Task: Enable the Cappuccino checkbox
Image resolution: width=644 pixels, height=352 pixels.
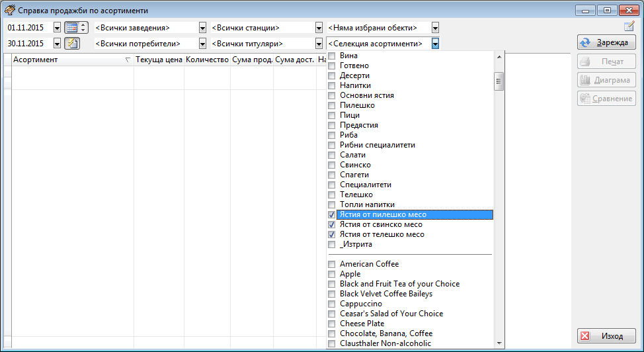Action: [332, 304]
